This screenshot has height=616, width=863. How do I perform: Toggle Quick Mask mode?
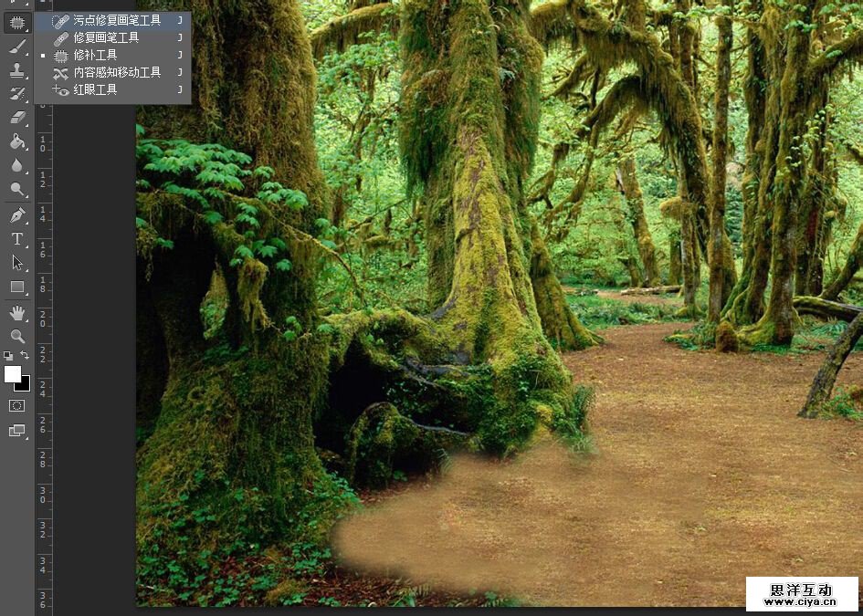click(x=17, y=406)
